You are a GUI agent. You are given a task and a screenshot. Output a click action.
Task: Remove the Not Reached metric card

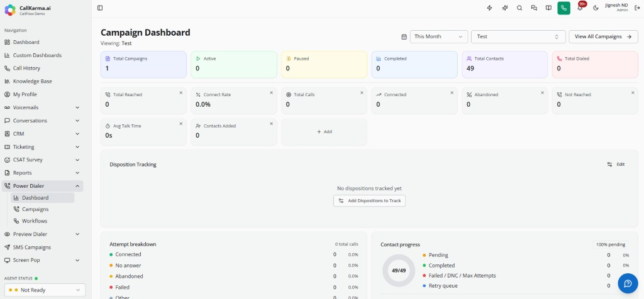click(633, 93)
